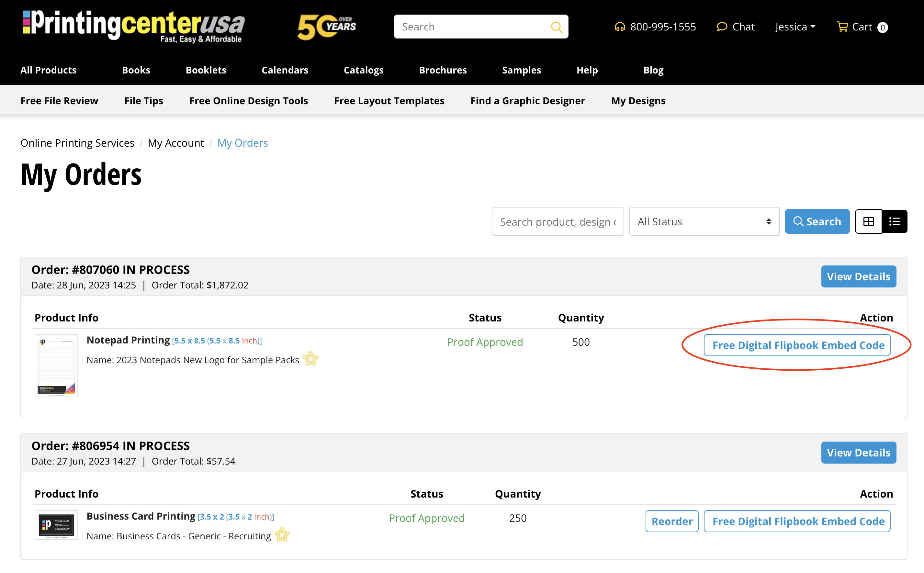Open the shopping Cart icon
924x573 pixels.
click(x=842, y=27)
